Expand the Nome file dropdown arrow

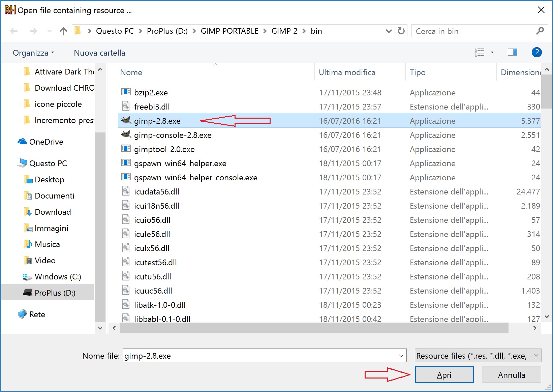pyautogui.click(x=401, y=356)
